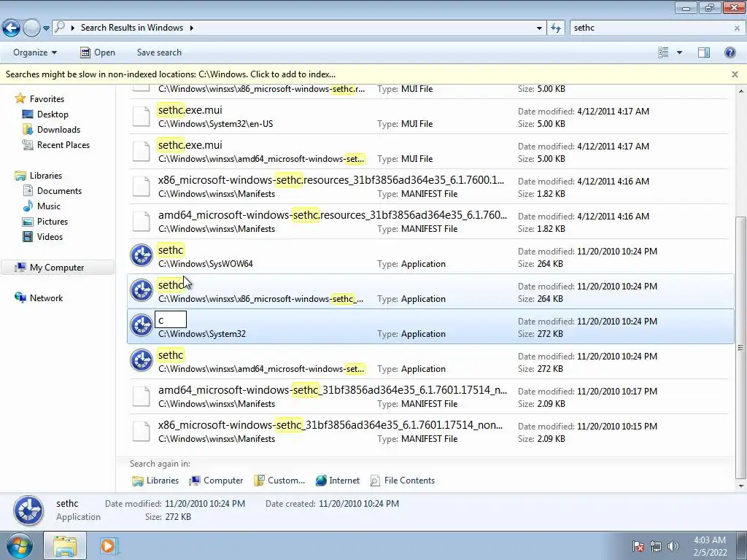The height and width of the screenshot is (560, 747).
Task: Click blank file icon of the System32\en-US mui file
Action: point(142,117)
